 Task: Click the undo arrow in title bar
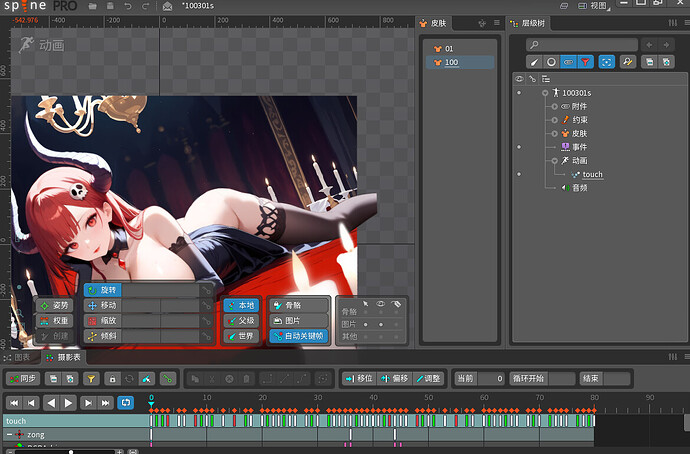coord(128,6)
